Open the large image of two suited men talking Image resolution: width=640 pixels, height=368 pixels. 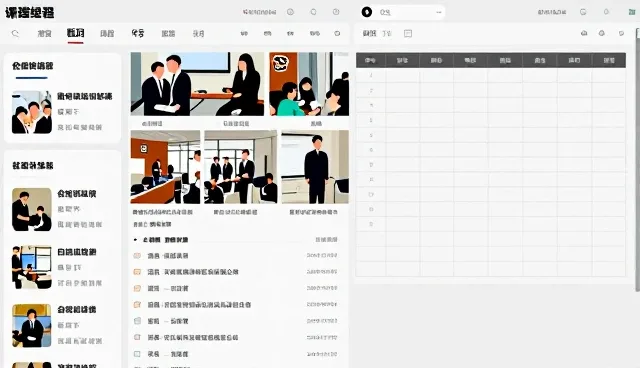pyautogui.click(x=197, y=84)
